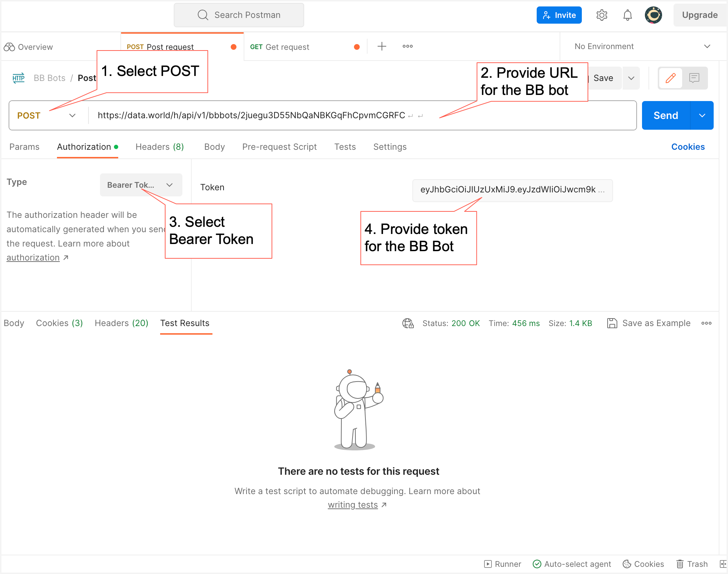Open the settings gear icon
The width and height of the screenshot is (728, 574).
click(602, 15)
